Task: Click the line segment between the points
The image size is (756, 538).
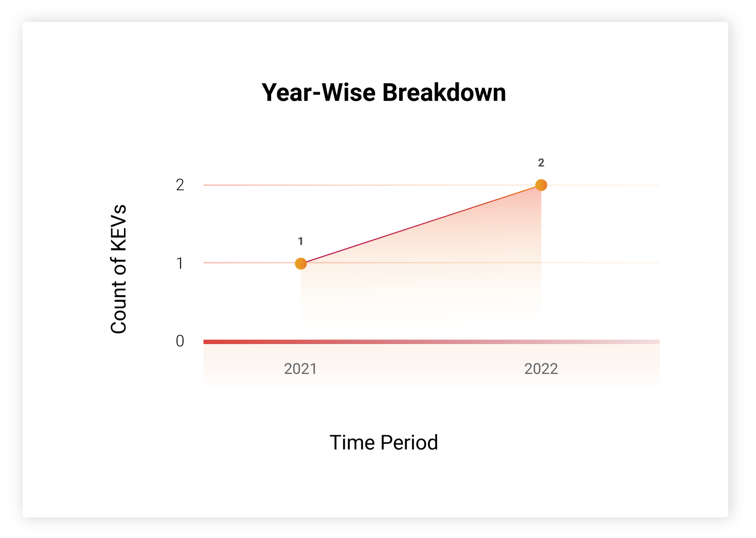Action: pos(421,224)
